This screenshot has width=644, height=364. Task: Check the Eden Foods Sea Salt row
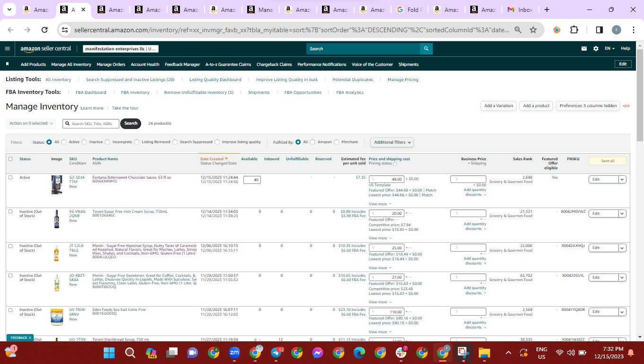pos(10,309)
